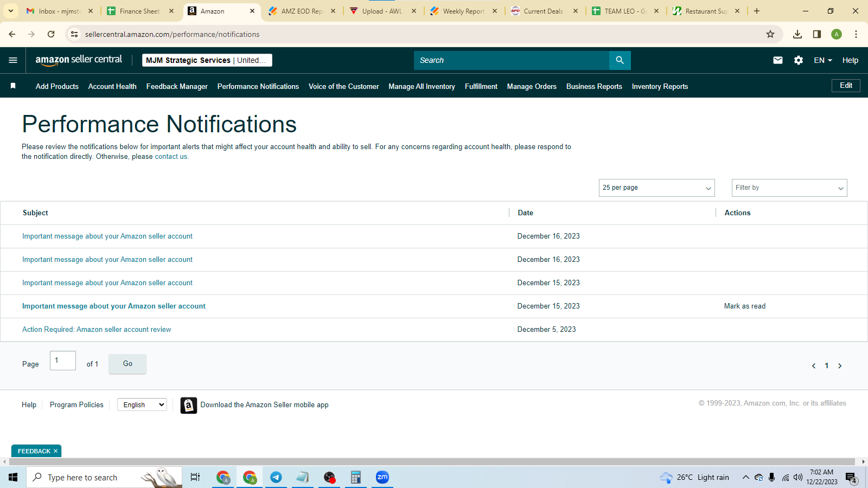Open the settings gear icon
This screenshot has width=868, height=488.
[798, 60]
